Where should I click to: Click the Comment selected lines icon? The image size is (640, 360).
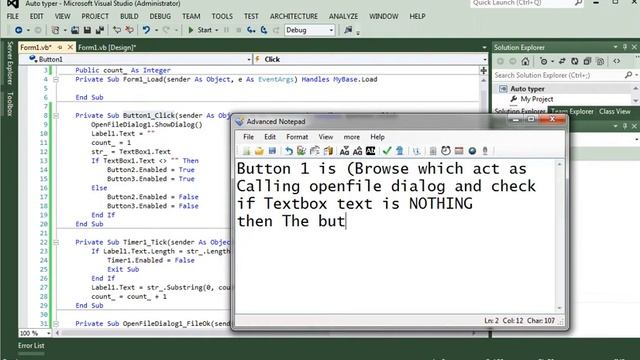point(117,30)
